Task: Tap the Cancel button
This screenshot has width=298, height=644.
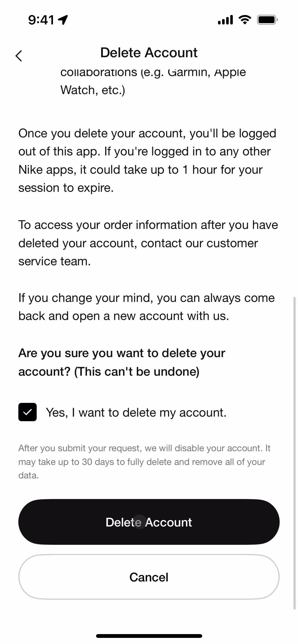Action: (x=149, y=577)
